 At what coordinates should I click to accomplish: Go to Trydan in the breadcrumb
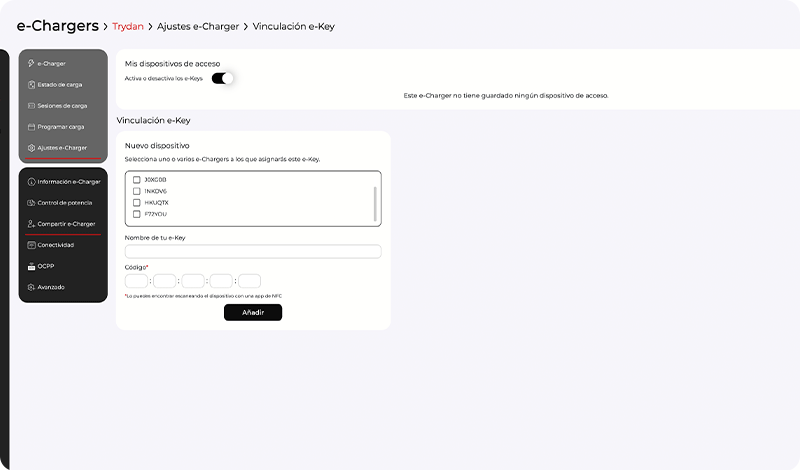(128, 26)
